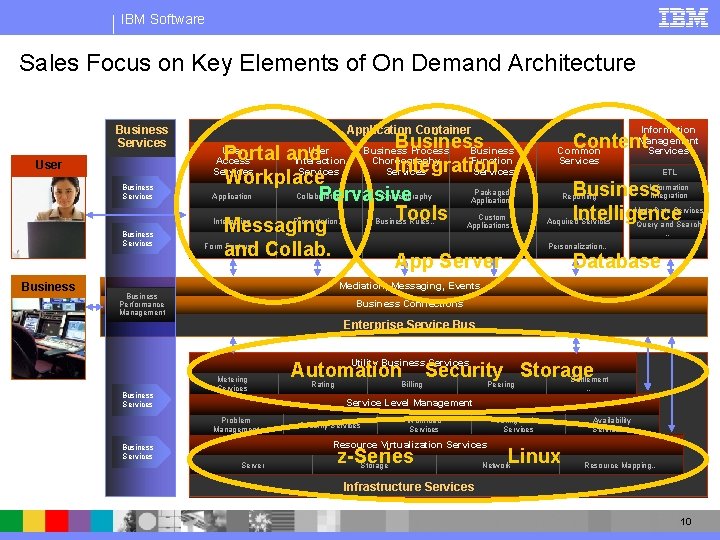
Task: Select the Business Performance Management box
Action: click(141, 304)
